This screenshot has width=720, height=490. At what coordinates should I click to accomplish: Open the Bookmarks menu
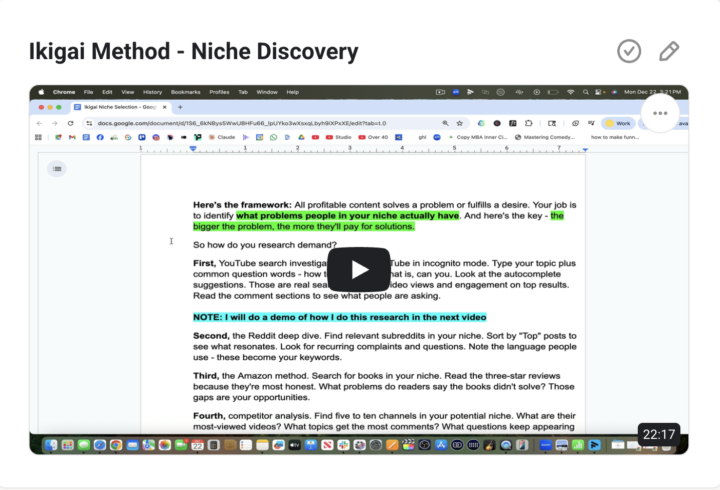click(186, 92)
